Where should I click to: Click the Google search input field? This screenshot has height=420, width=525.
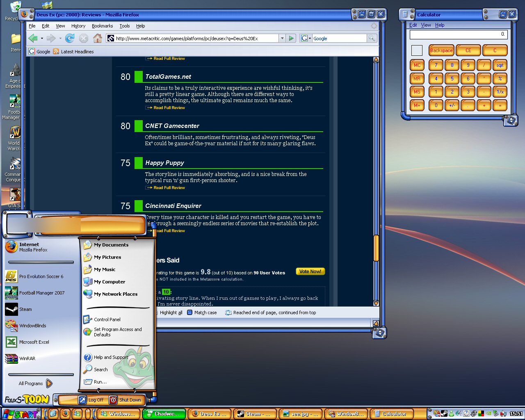coord(339,38)
